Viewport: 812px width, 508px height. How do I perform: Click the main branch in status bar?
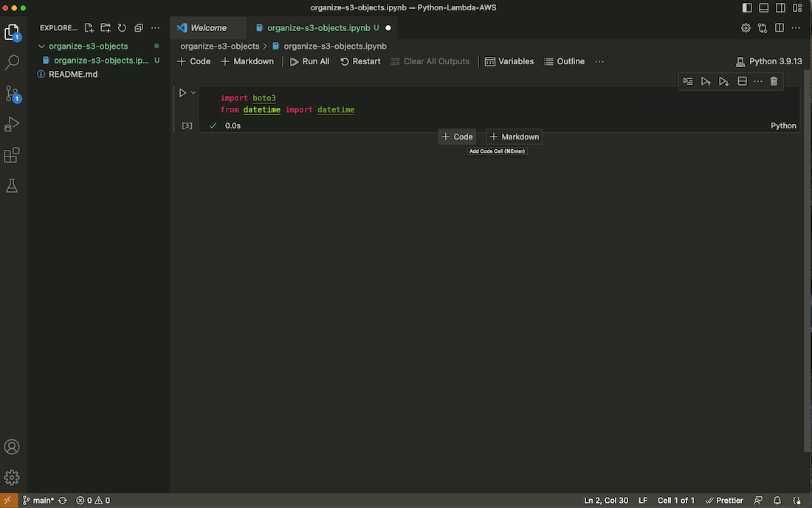pos(38,500)
